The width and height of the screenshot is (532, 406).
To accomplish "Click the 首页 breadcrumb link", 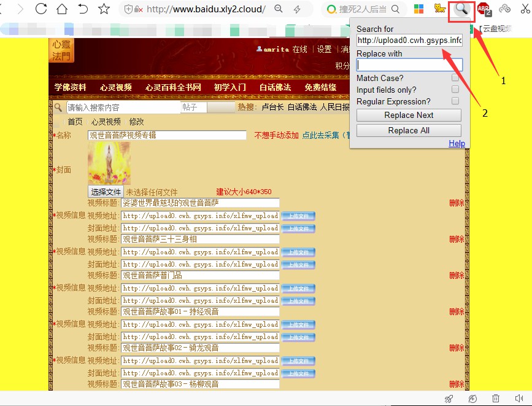I will tap(75, 122).
